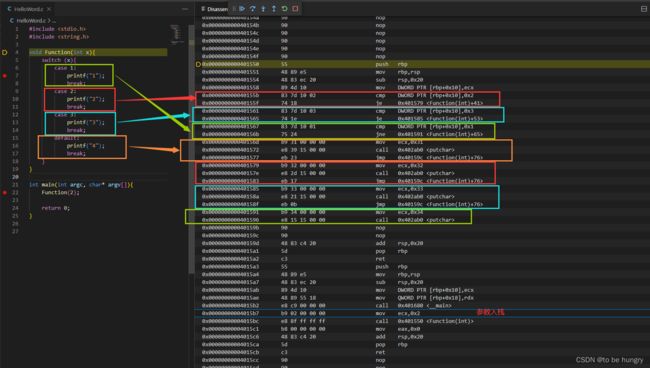The height and width of the screenshot is (368, 650).
Task: Click the int main(int argc, char* argv[]) line
Action: (81, 185)
